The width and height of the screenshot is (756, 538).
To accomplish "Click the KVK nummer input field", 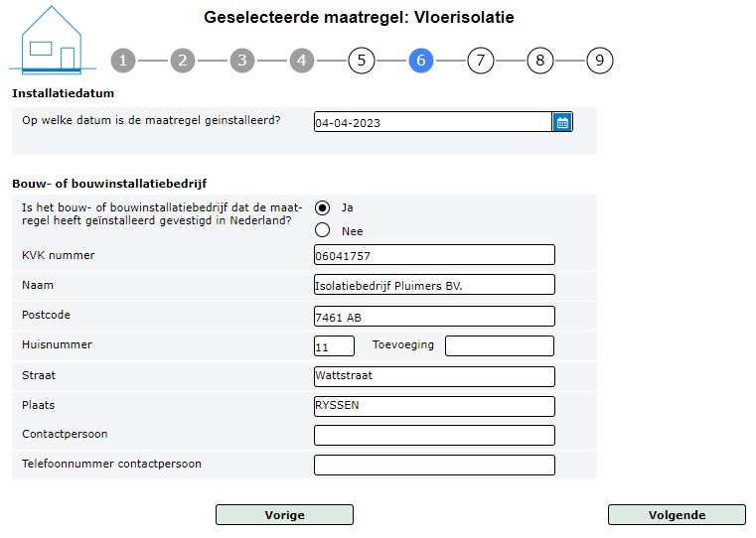I will tap(434, 256).
